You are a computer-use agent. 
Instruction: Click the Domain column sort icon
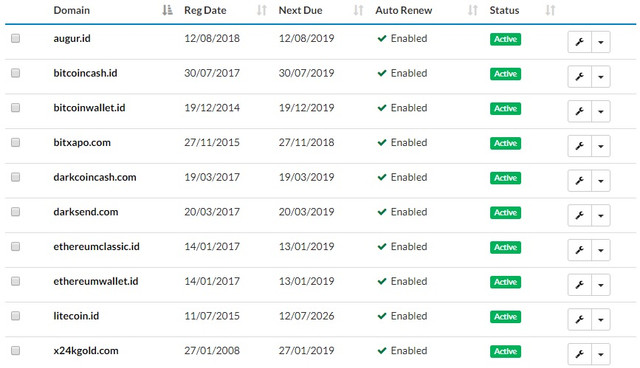point(167,10)
